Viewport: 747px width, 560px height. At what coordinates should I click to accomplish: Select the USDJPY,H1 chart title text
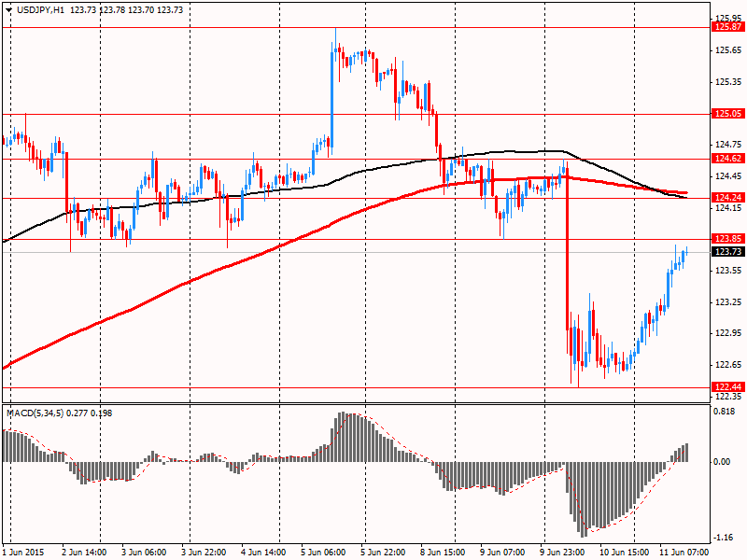tap(41, 10)
